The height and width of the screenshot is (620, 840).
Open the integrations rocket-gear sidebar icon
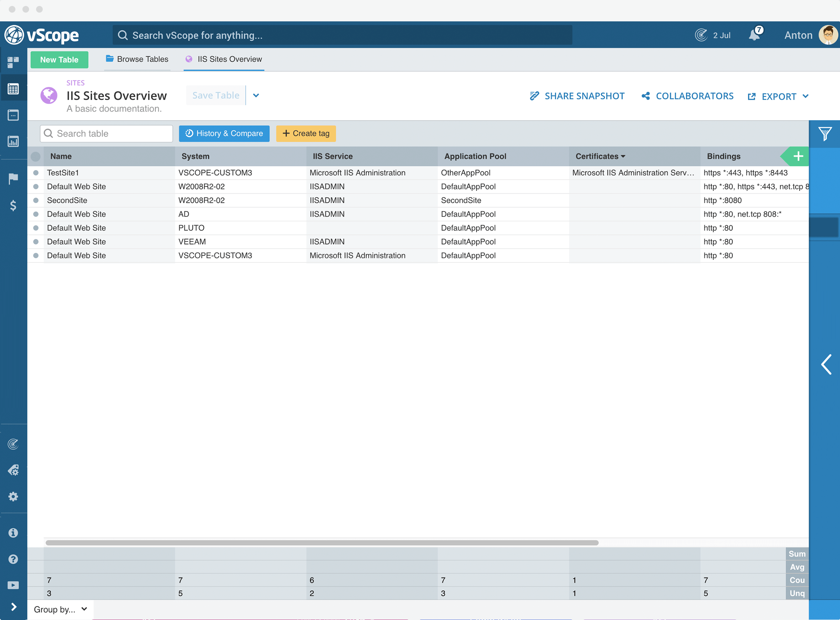[13, 470]
